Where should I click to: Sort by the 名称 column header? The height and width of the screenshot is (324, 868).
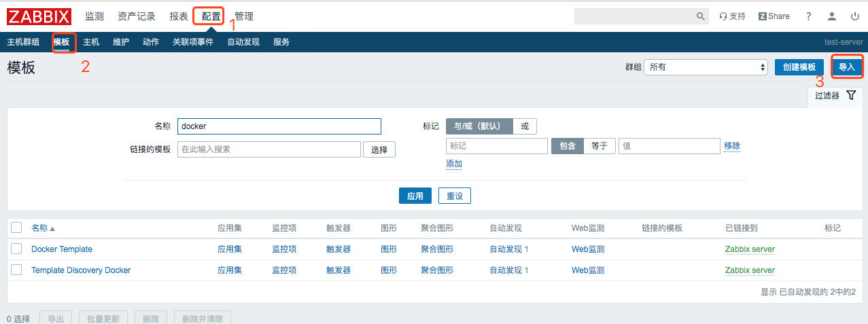(43, 228)
